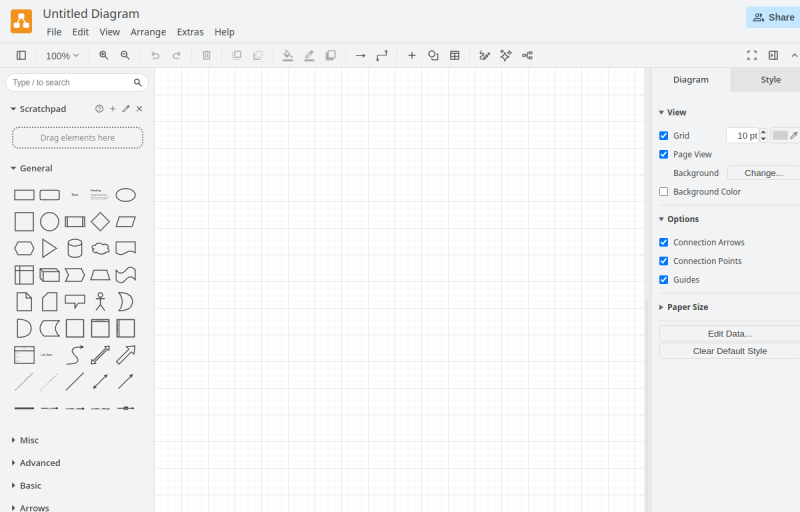Switch to the Style tab
Screen dimensions: 800x512
pos(770,80)
